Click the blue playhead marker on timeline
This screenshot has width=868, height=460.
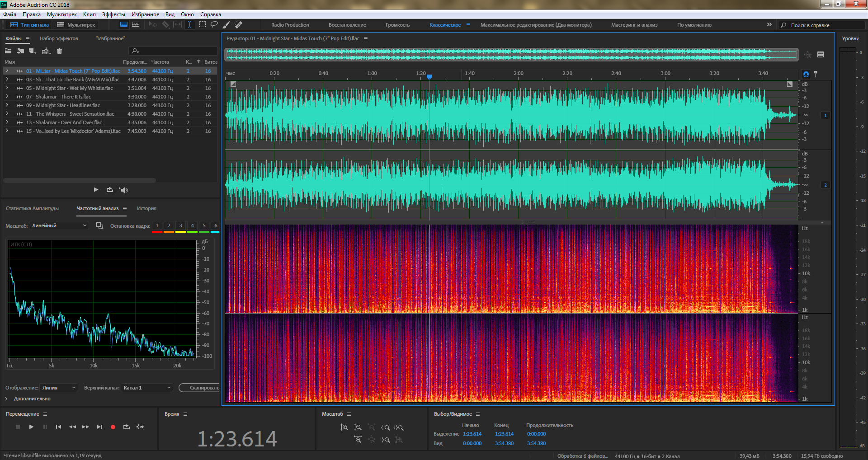[x=429, y=77]
